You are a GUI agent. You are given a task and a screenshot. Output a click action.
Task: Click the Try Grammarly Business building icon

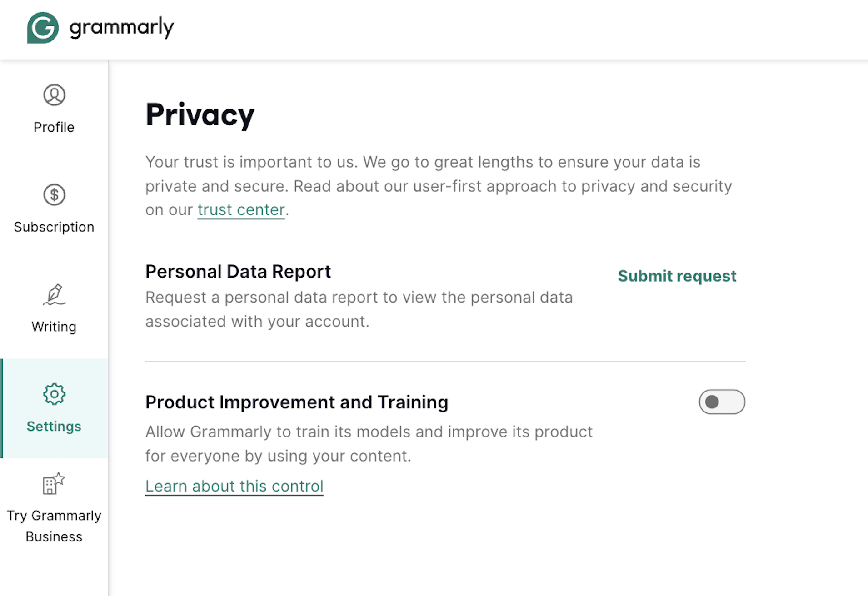pos(54,483)
